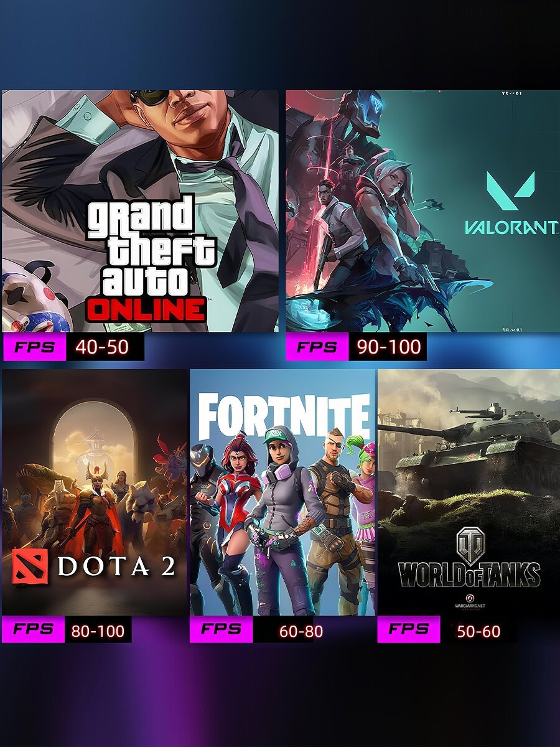Viewport: 560px width, 747px height.
Task: Select the Fortnite cover image
Action: pos(282,492)
